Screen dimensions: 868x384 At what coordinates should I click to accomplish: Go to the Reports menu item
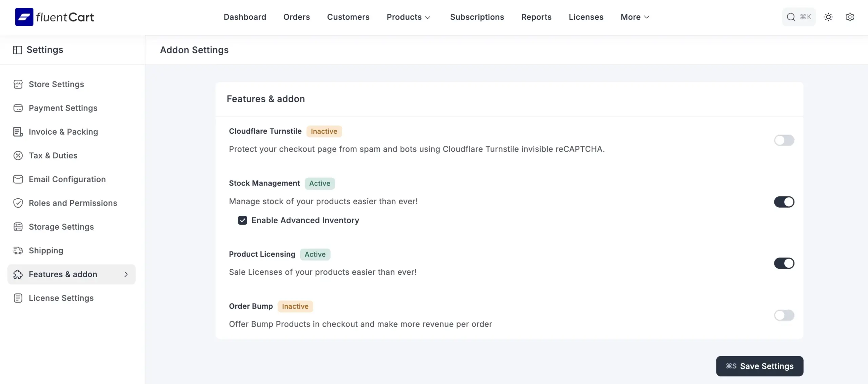pyautogui.click(x=536, y=17)
